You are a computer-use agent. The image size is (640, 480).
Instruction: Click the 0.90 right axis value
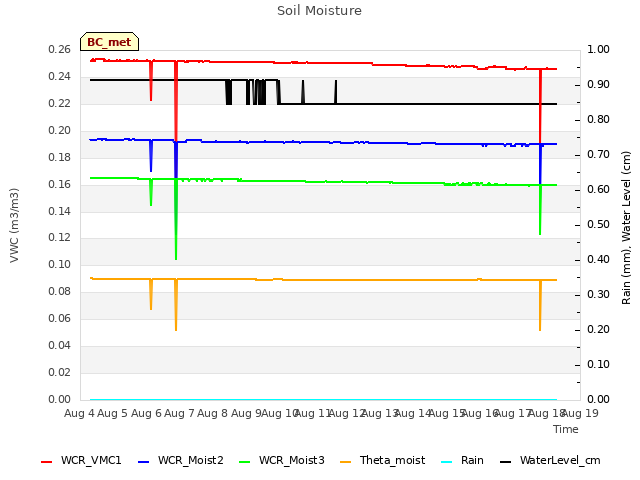pyautogui.click(x=598, y=84)
